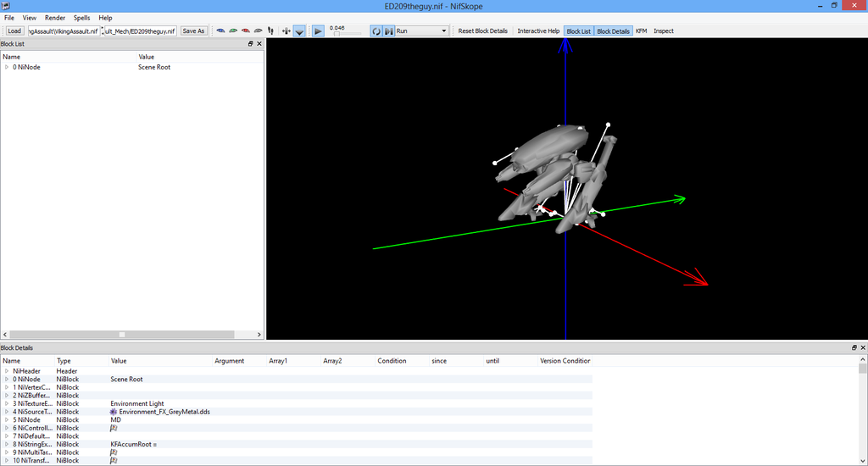Open the Run animation dropdown
This screenshot has width=868, height=466.
click(x=422, y=31)
